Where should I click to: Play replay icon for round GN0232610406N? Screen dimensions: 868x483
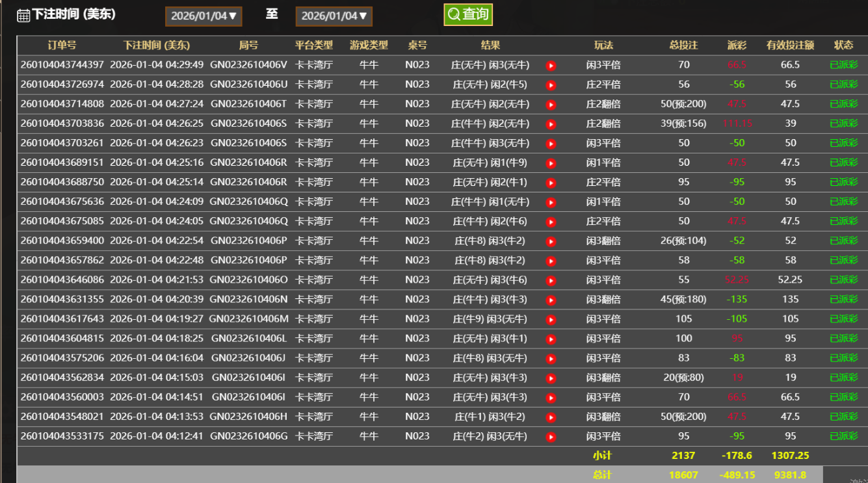[551, 300]
